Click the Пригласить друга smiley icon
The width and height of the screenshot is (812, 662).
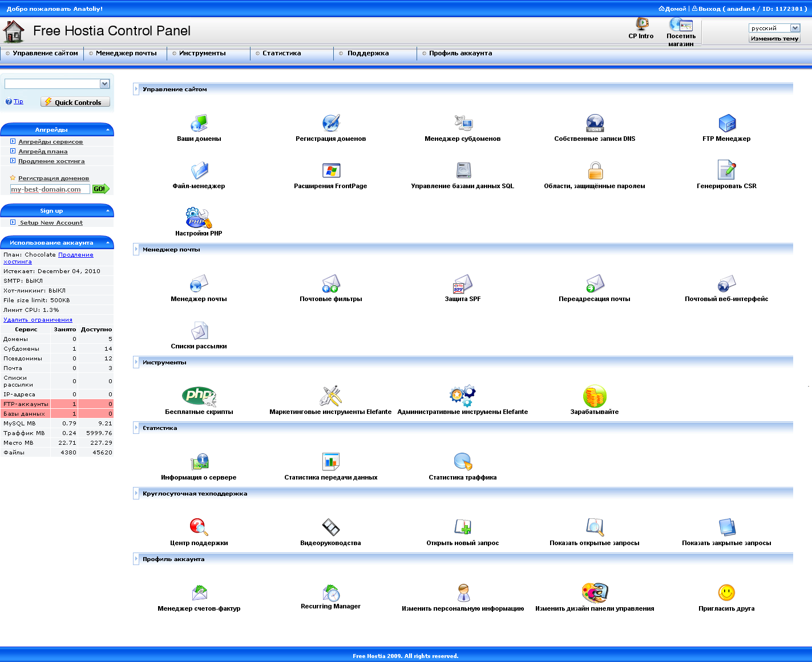pos(727,592)
